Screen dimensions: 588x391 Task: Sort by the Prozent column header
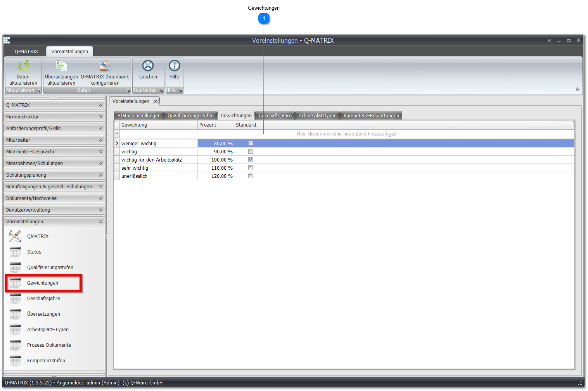click(x=216, y=125)
